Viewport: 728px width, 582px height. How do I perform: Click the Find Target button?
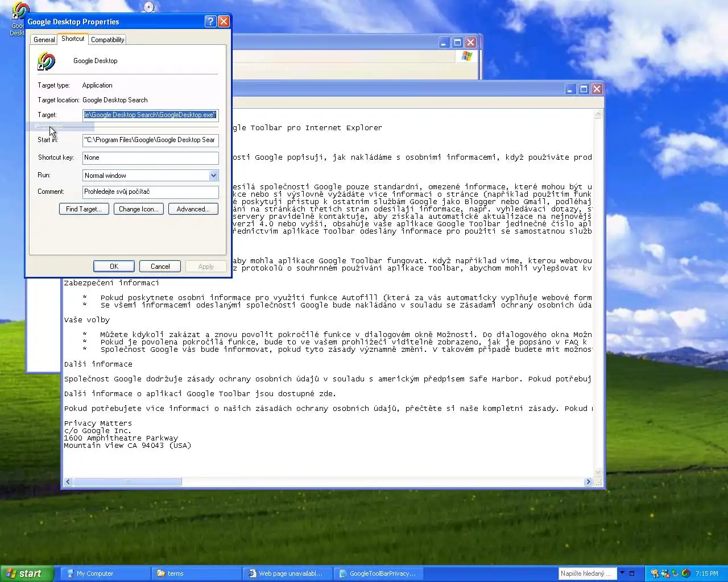[84, 209]
